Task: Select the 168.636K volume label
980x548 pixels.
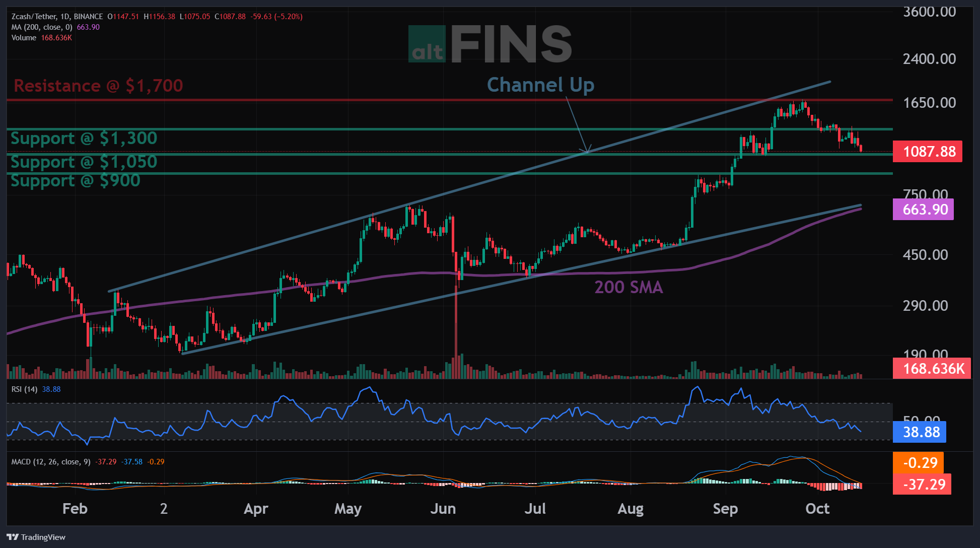Action: coord(932,368)
